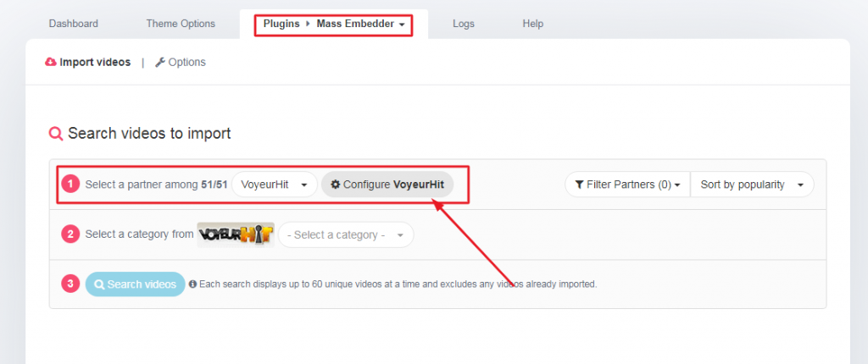This screenshot has height=364, width=868.
Task: Click the step 1 number badge
Action: pos(71,185)
